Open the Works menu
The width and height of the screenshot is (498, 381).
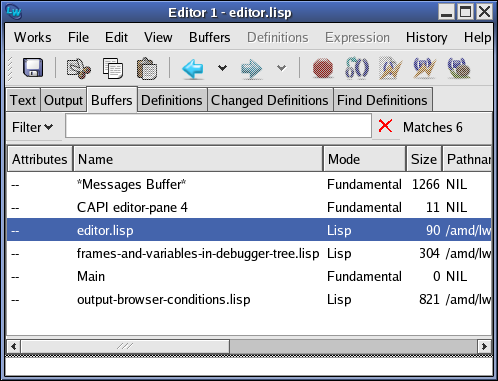[x=33, y=37]
